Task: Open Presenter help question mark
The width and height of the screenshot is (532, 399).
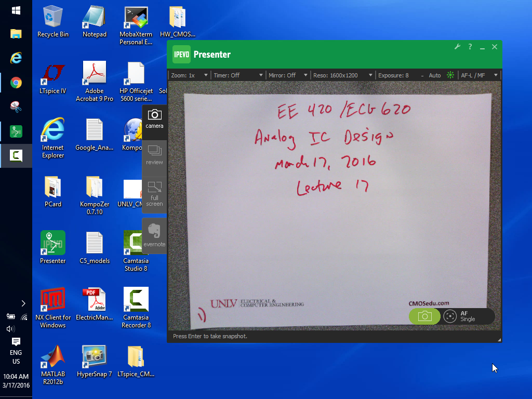Action: pyautogui.click(x=470, y=47)
